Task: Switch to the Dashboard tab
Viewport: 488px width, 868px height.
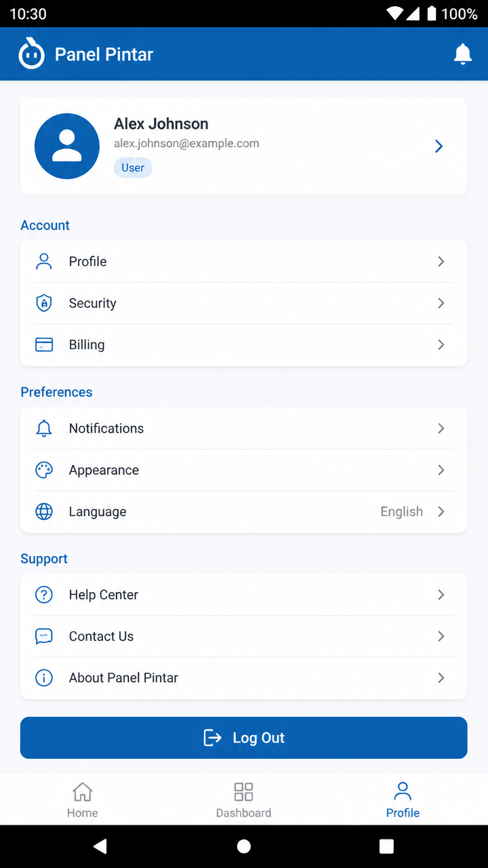Action: (x=243, y=800)
